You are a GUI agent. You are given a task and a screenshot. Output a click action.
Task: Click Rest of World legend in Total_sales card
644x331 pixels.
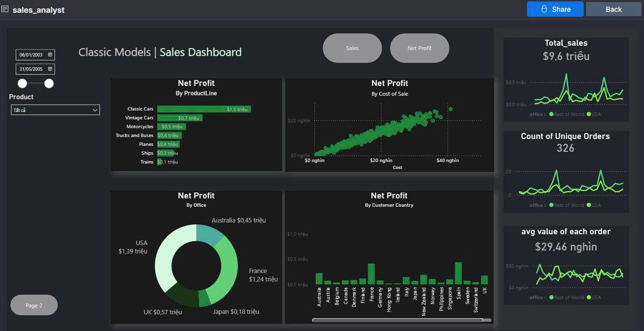pyautogui.click(x=567, y=114)
